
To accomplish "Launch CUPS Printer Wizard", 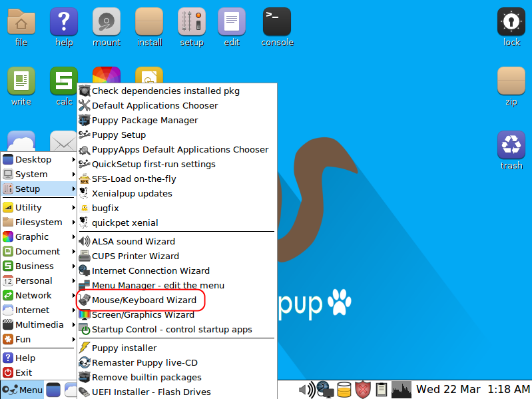I will (x=177, y=256).
